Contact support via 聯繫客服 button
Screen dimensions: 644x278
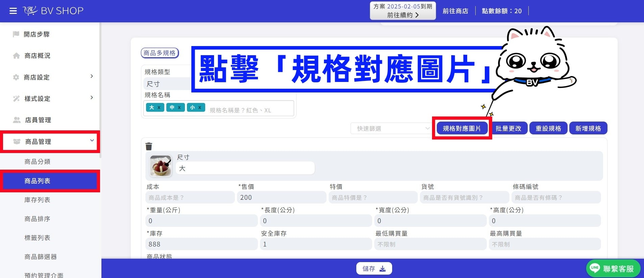(x=613, y=269)
